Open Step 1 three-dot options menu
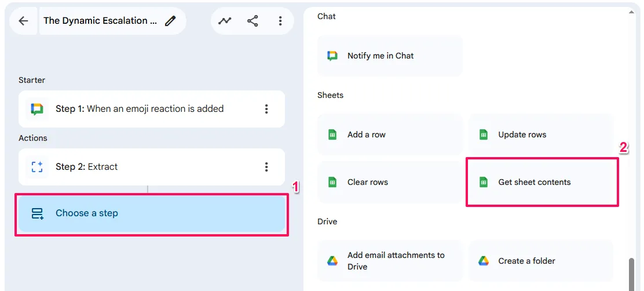 click(x=266, y=109)
